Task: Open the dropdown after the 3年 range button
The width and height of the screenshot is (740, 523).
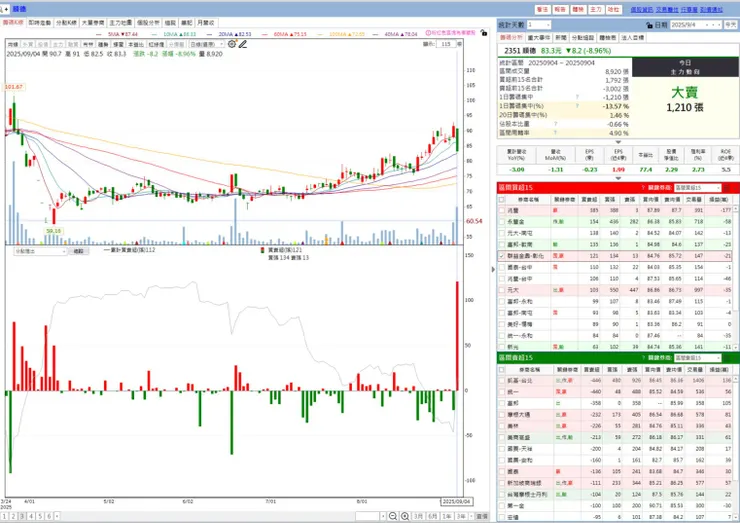Action: [471, 516]
